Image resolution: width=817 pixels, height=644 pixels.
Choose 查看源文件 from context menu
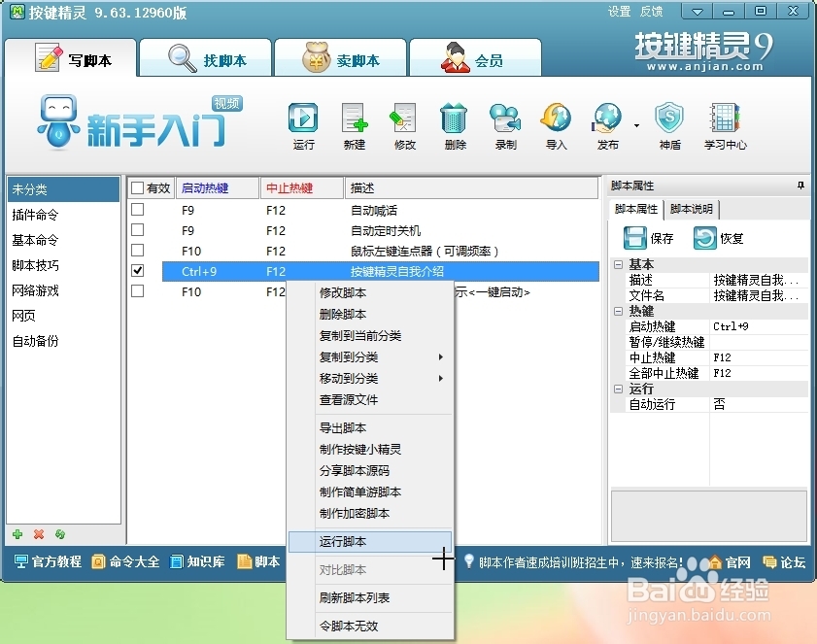(370, 399)
